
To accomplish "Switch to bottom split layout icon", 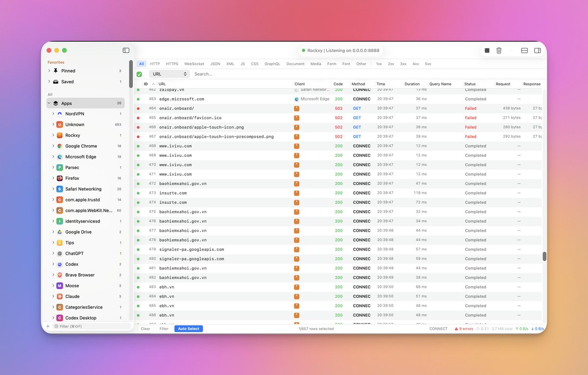I will point(524,50).
